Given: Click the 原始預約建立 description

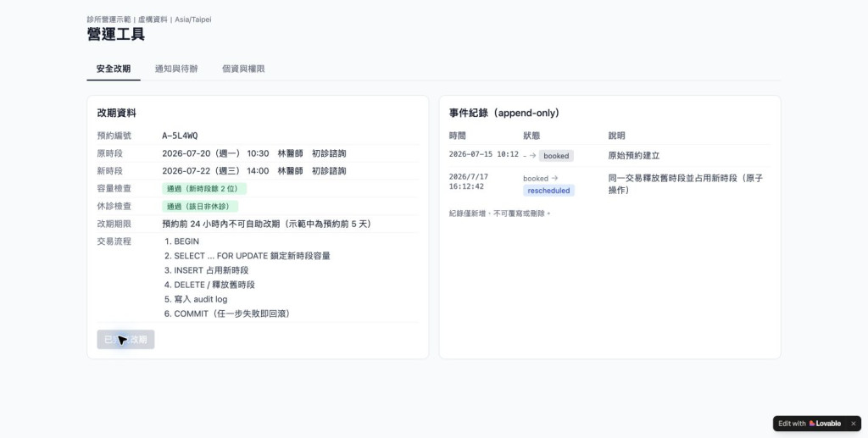Looking at the screenshot, I should point(634,156).
